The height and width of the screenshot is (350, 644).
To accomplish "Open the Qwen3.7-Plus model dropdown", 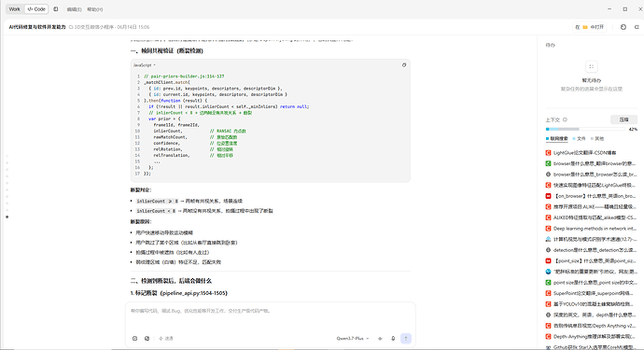I will (353, 339).
